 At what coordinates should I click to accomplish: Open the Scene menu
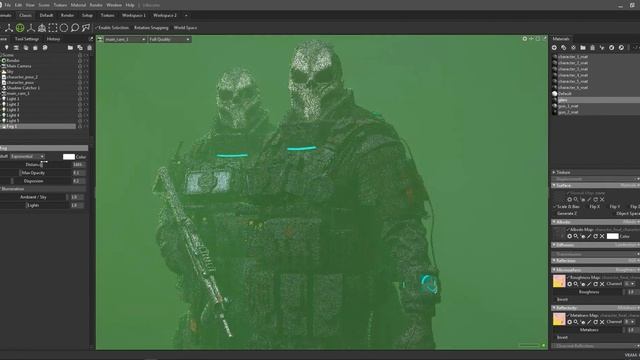(44, 5)
